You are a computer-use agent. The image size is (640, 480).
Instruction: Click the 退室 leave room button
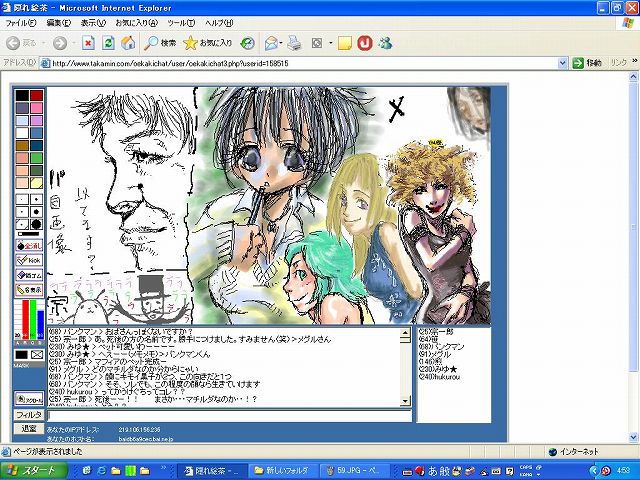click(29, 428)
